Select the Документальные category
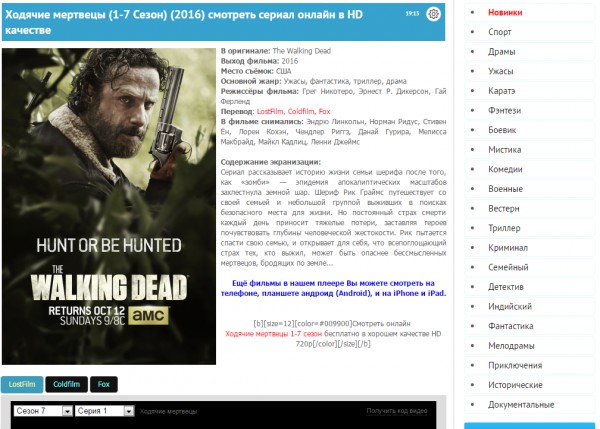The image size is (600, 429). [x=521, y=405]
